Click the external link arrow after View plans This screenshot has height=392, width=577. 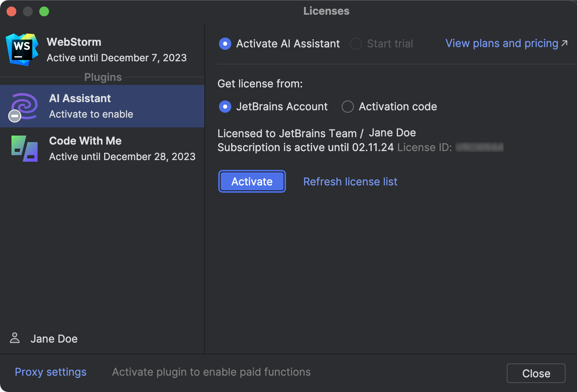(565, 42)
